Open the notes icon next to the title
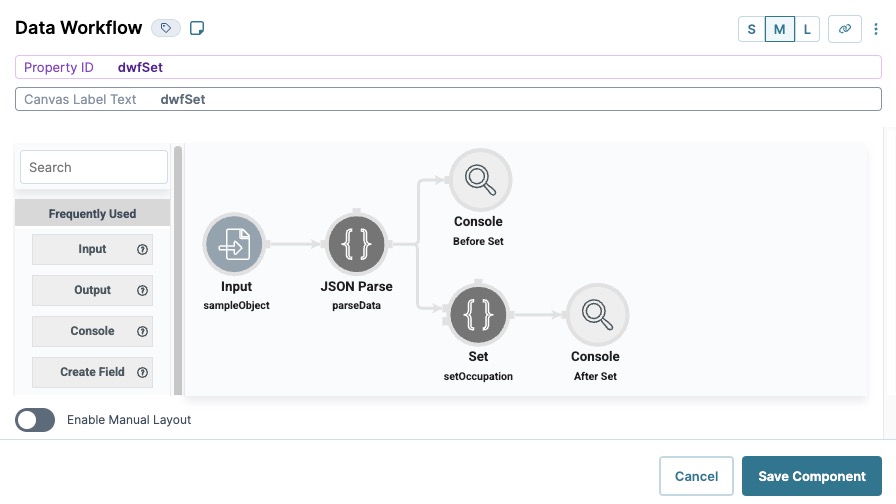 [197, 28]
